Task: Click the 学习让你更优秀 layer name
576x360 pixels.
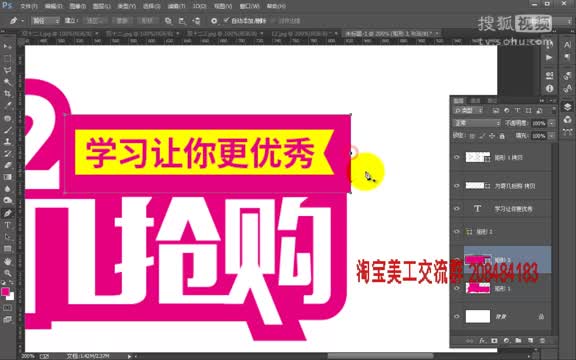Action: (514, 209)
